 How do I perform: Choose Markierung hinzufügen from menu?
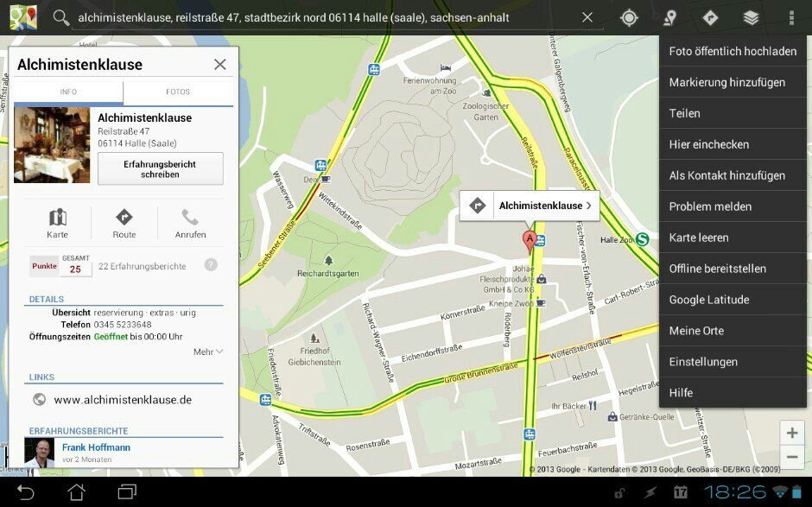733,82
